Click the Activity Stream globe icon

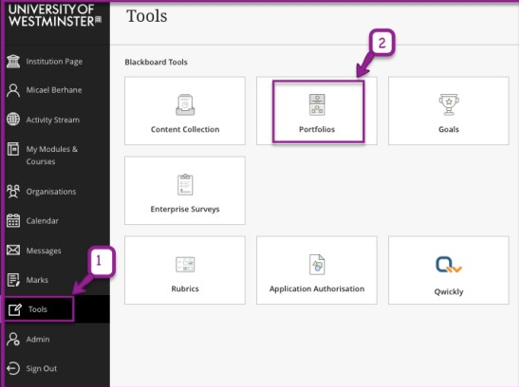coord(13,119)
